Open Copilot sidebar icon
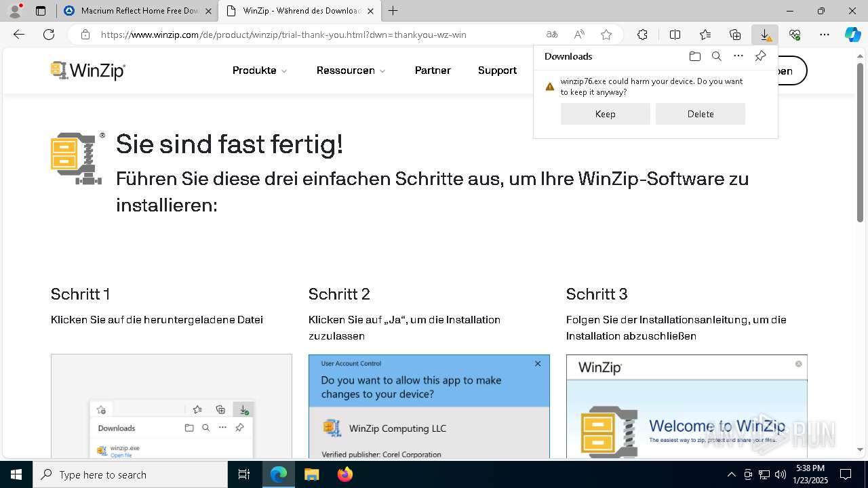This screenshot has width=868, height=488. [x=852, y=35]
